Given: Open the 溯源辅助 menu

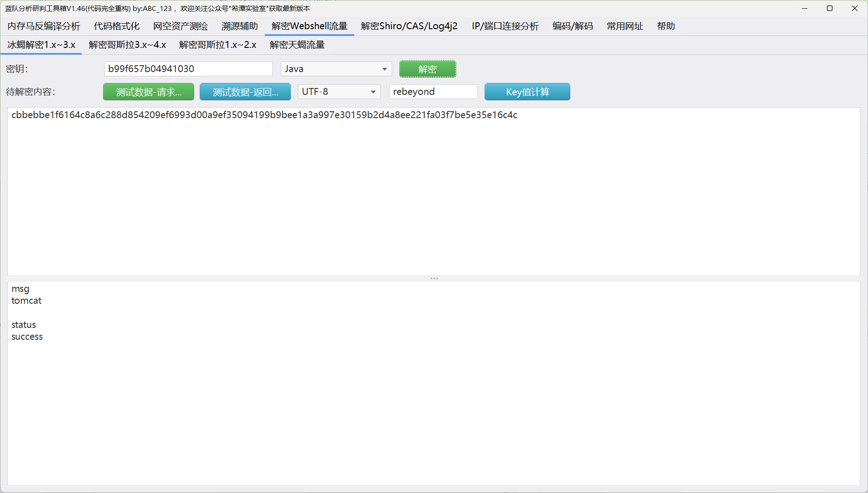Looking at the screenshot, I should pyautogui.click(x=239, y=26).
